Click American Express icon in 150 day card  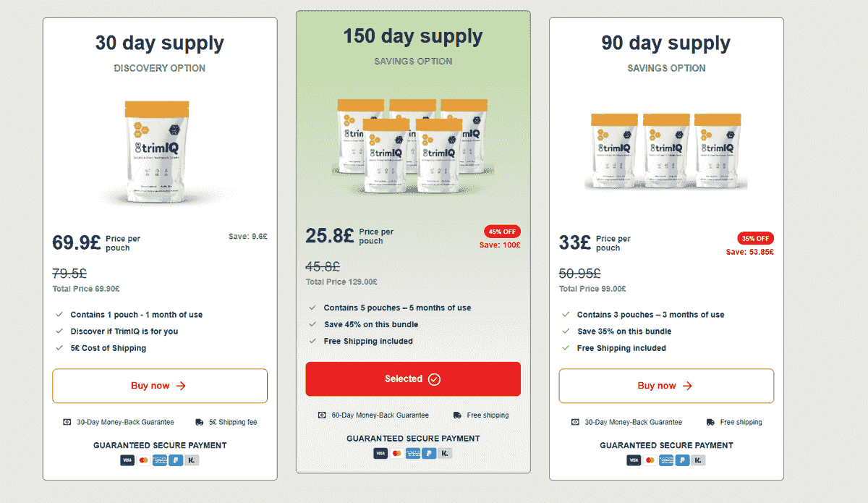click(x=413, y=453)
